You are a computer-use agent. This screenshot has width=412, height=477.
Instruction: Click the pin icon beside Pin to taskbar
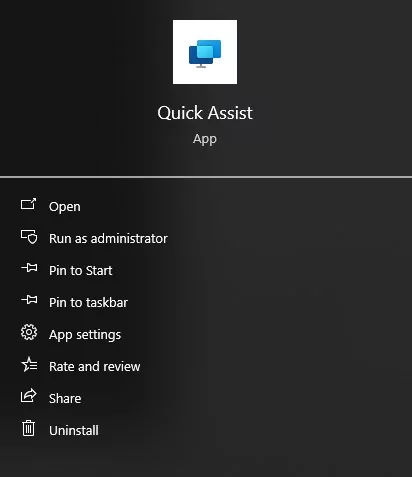pyautogui.click(x=29, y=300)
